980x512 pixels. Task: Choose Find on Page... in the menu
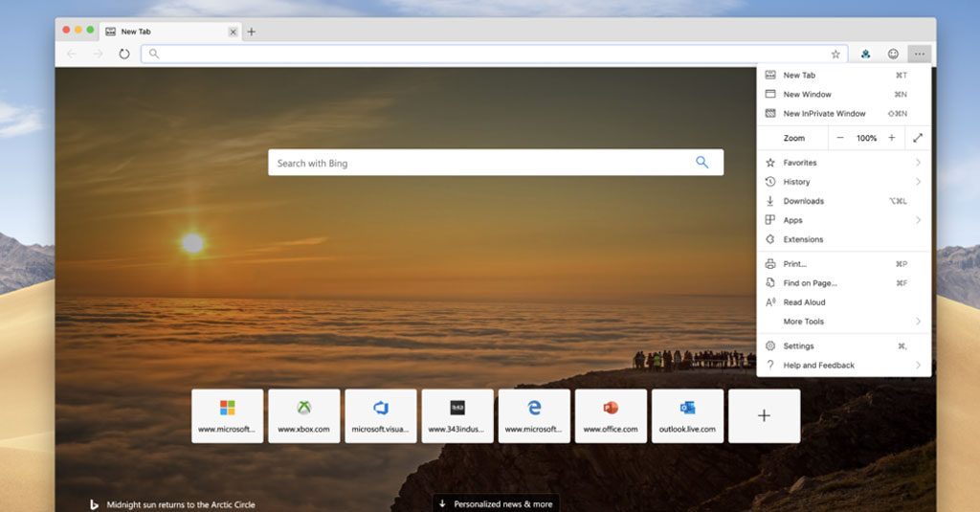[844, 283]
